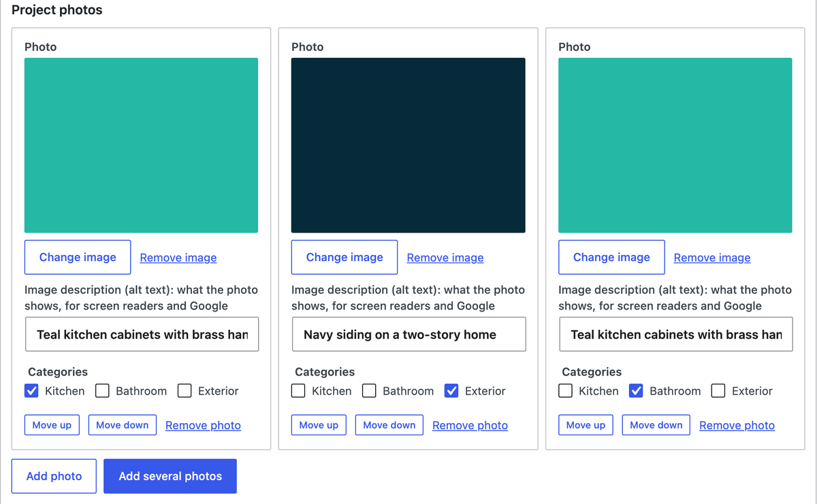Remove image from navy siding card

445,258
